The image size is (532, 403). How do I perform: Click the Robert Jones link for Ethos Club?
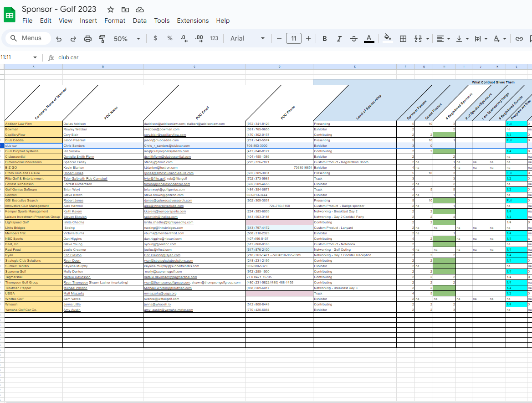(x=73, y=173)
